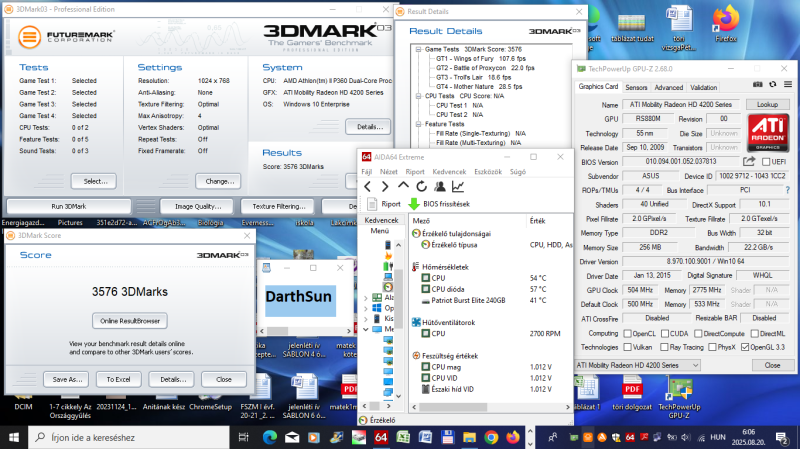
Task: Click AIDA64 refresh icon
Action: pos(421,187)
